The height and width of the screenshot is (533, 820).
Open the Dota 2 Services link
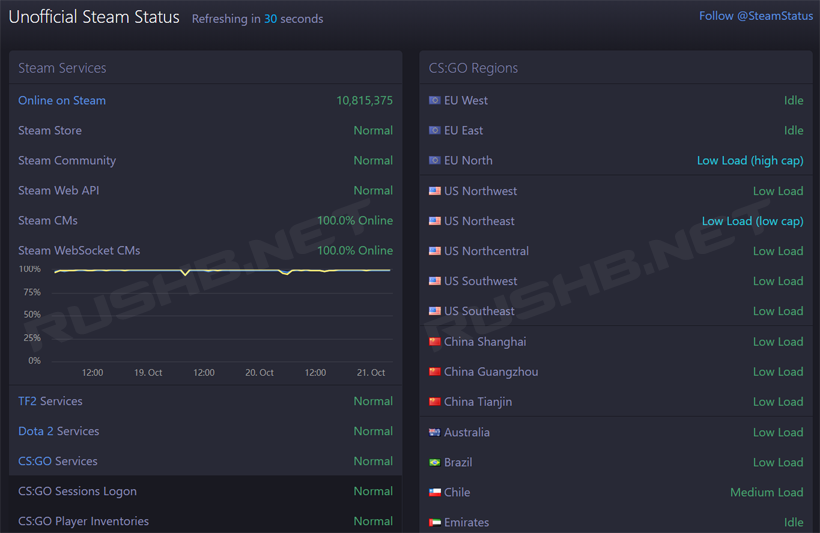(58, 431)
